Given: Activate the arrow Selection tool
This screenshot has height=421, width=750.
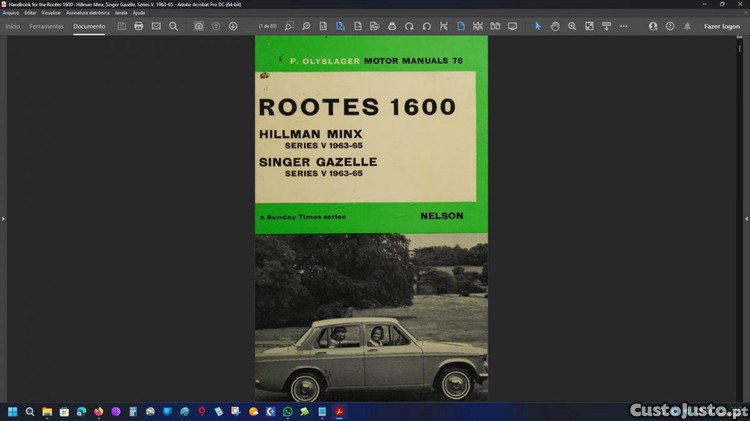Looking at the screenshot, I should point(537,26).
